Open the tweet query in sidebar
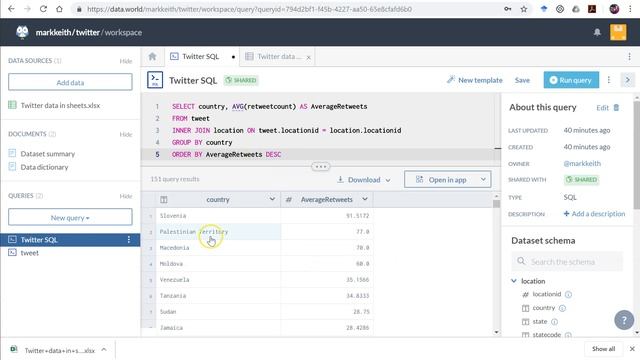The image size is (640, 360). (29, 253)
